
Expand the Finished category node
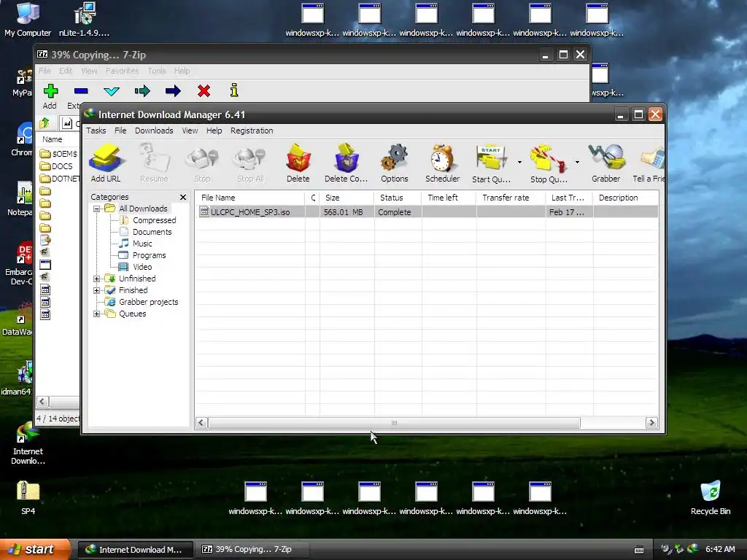(x=97, y=290)
